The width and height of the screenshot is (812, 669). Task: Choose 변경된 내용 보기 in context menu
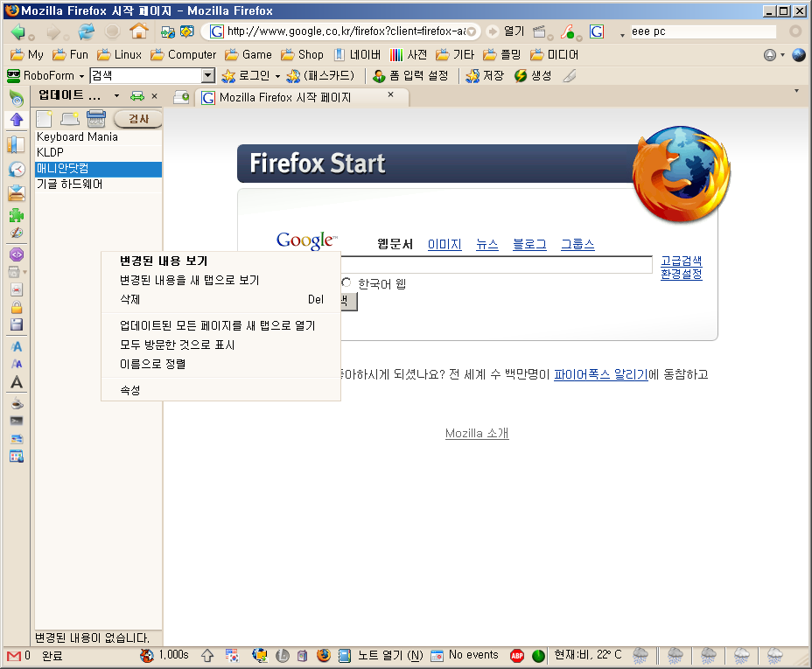(221, 261)
